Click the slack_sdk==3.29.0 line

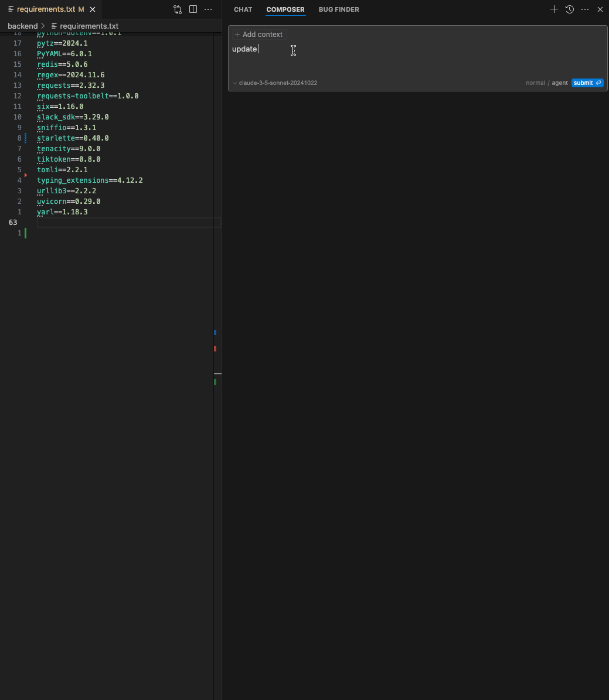pyautogui.click(x=73, y=117)
